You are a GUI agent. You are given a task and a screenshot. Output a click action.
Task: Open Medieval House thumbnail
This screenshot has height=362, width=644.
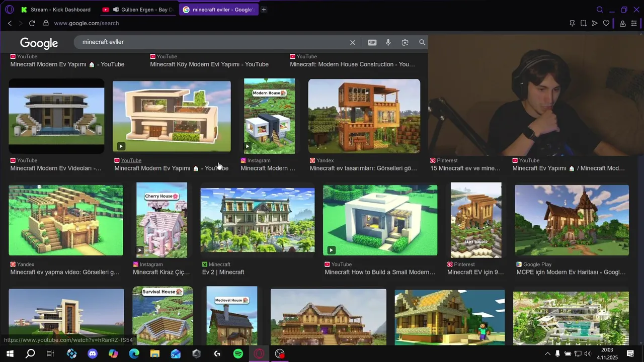[x=232, y=316]
